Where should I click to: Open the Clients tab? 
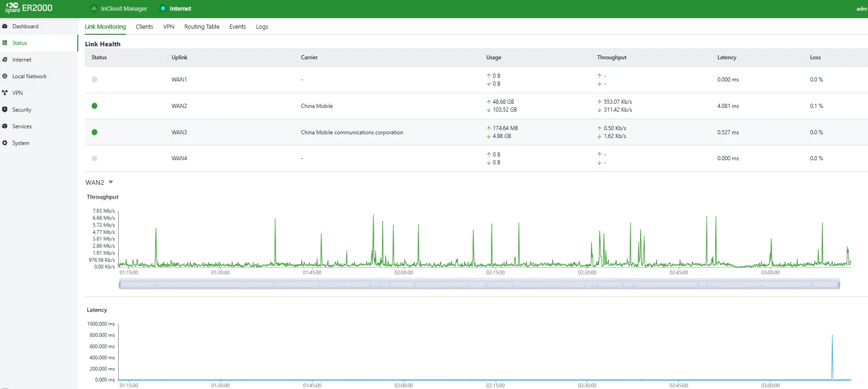(145, 27)
